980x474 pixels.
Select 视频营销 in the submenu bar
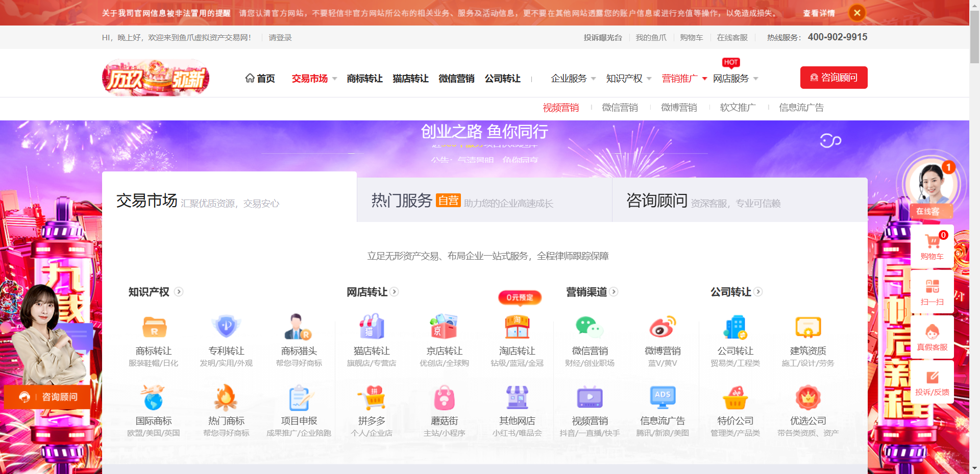pyautogui.click(x=560, y=108)
